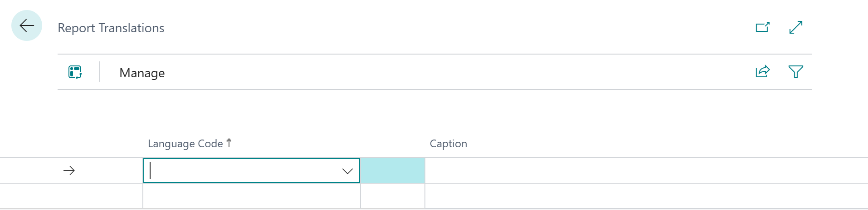Select the second row Language Code cell

pyautogui.click(x=251, y=196)
